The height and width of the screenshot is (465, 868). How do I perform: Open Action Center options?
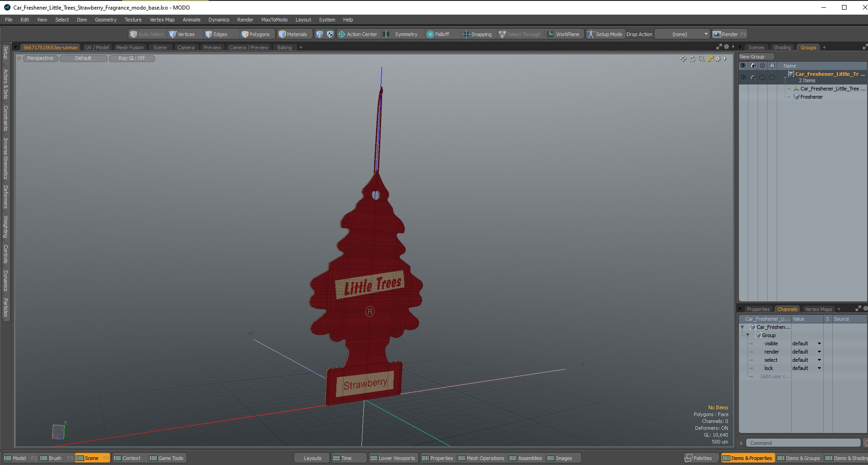click(358, 34)
